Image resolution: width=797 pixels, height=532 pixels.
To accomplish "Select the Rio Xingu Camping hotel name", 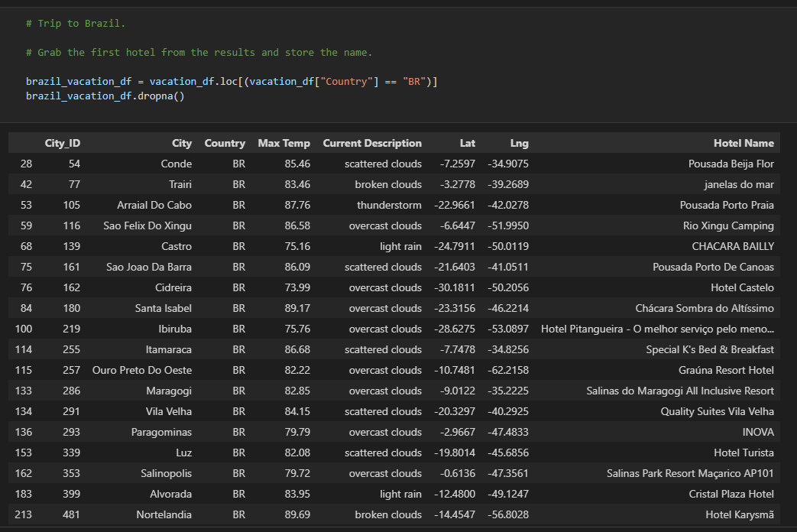I will point(727,225).
